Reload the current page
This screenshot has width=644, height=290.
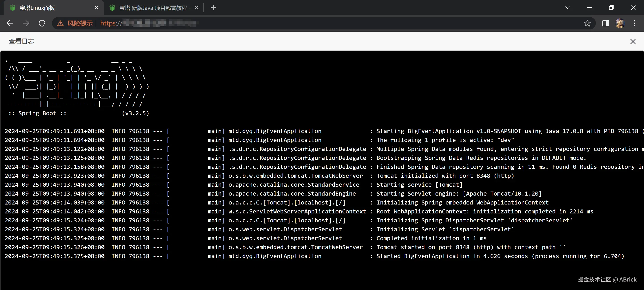[42, 23]
